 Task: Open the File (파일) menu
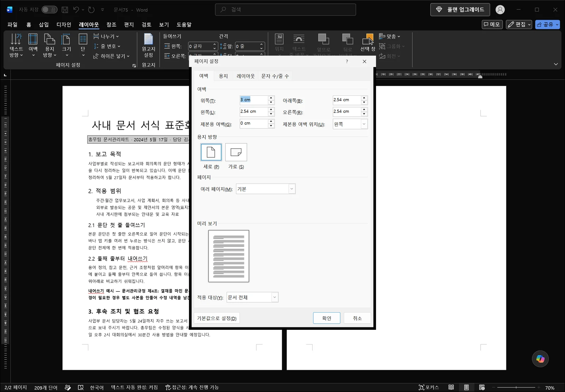12,25
